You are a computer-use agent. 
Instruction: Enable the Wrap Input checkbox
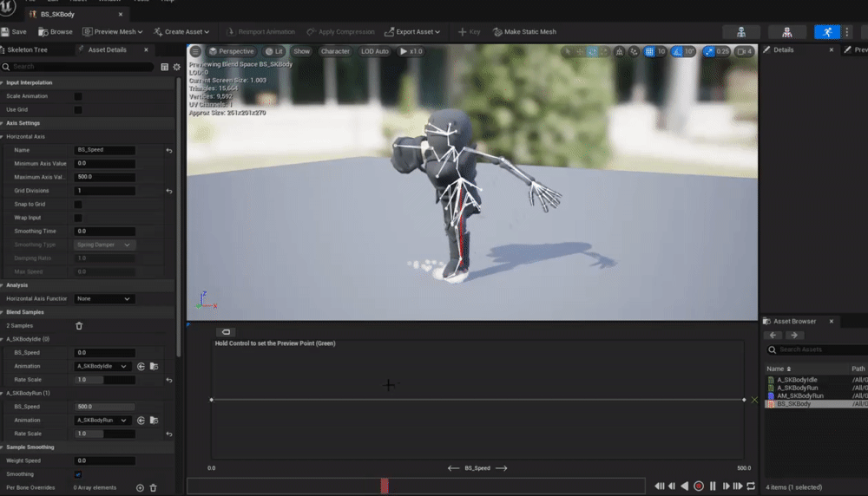point(78,218)
